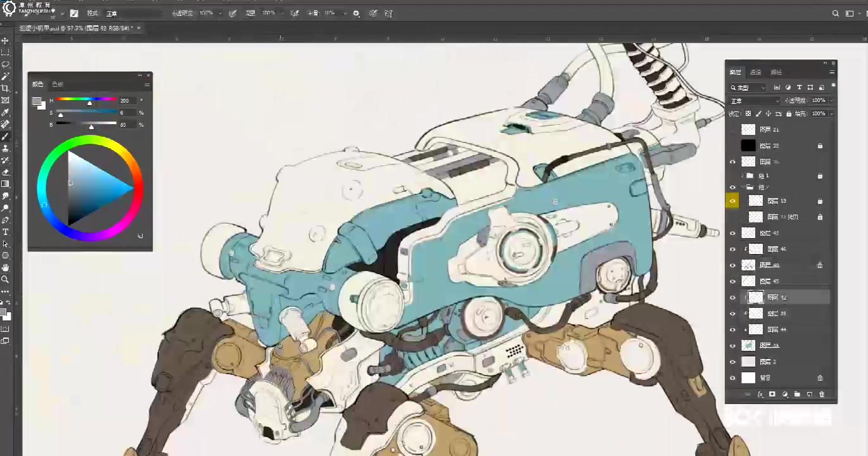The height and width of the screenshot is (456, 868).
Task: Switch to the 通道 Channels tab
Action: coord(756,72)
